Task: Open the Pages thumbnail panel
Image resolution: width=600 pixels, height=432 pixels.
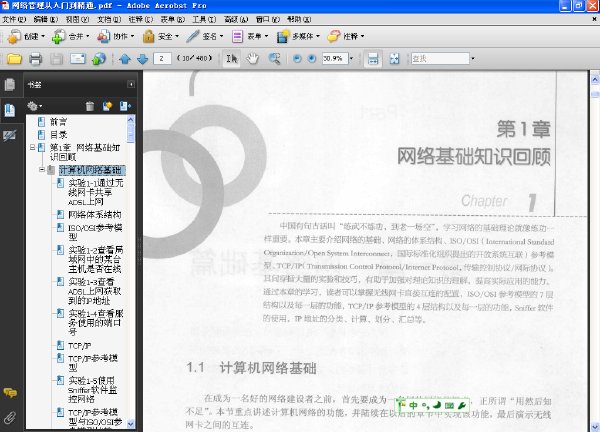Action: point(10,85)
